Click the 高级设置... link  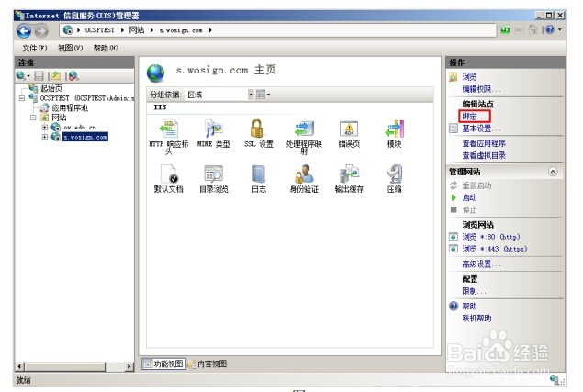(481, 264)
